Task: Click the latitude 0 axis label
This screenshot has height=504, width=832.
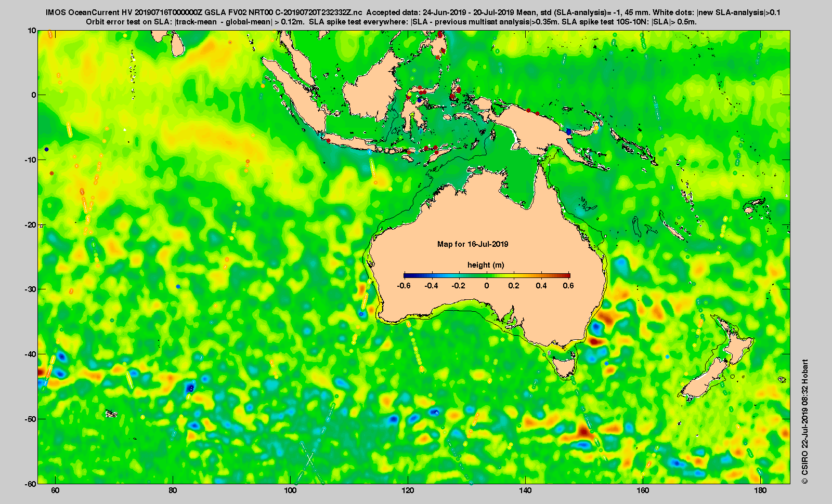Action: click(x=34, y=95)
